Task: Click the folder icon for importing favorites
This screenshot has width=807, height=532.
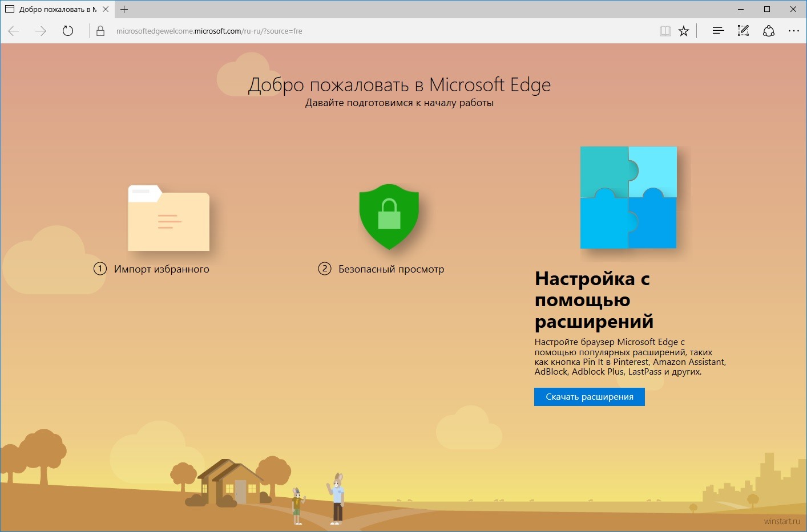Action: pos(169,218)
